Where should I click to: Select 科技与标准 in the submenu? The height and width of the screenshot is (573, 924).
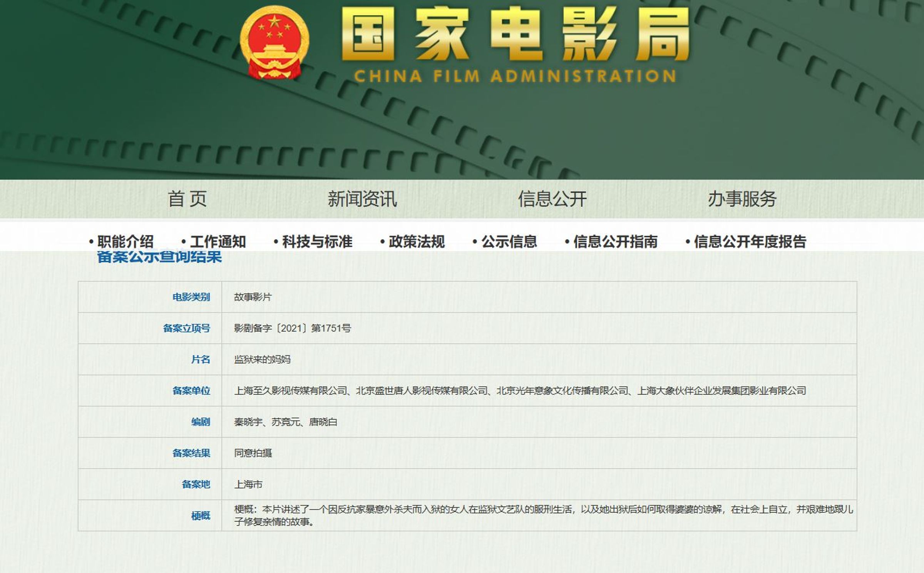tap(317, 242)
